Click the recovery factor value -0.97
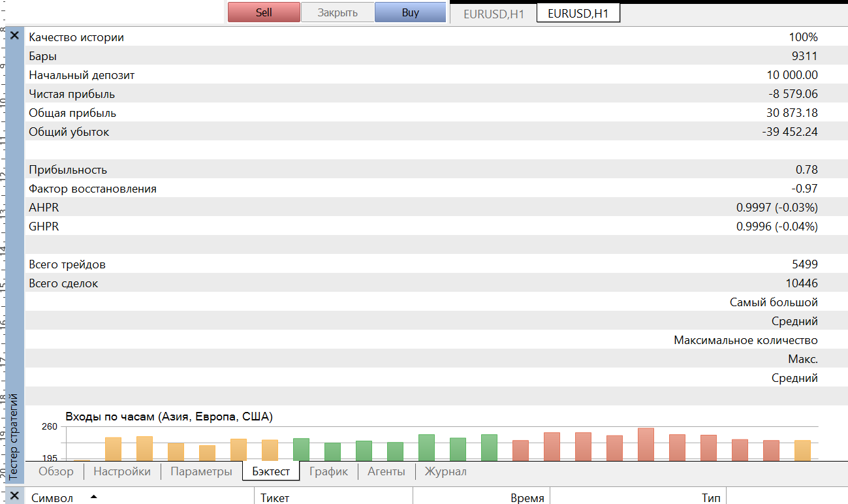The image size is (848, 504). 805,189
